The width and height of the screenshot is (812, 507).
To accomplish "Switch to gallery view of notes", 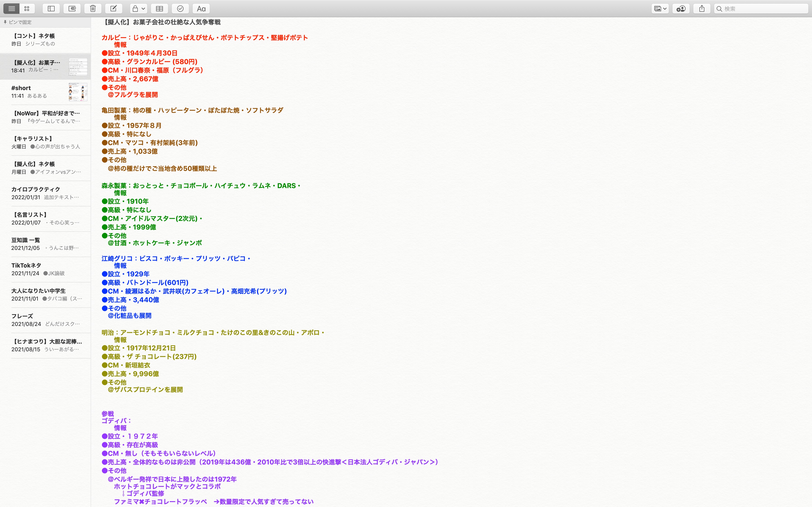I will (27, 9).
